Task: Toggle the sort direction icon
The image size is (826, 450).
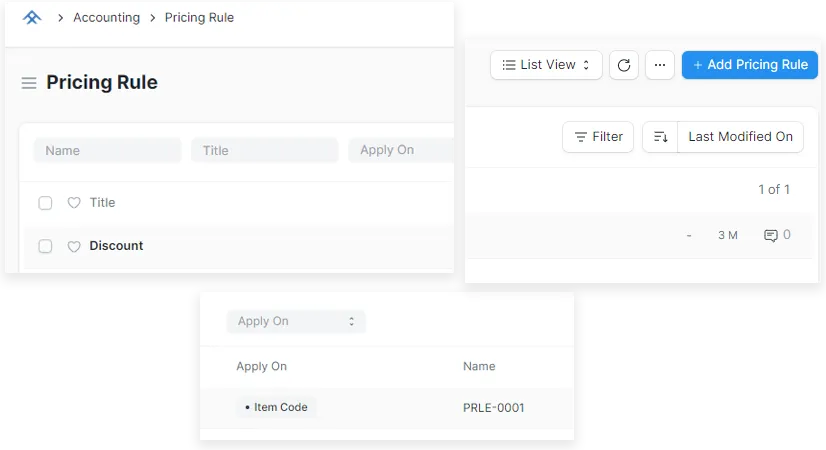Action: (660, 137)
